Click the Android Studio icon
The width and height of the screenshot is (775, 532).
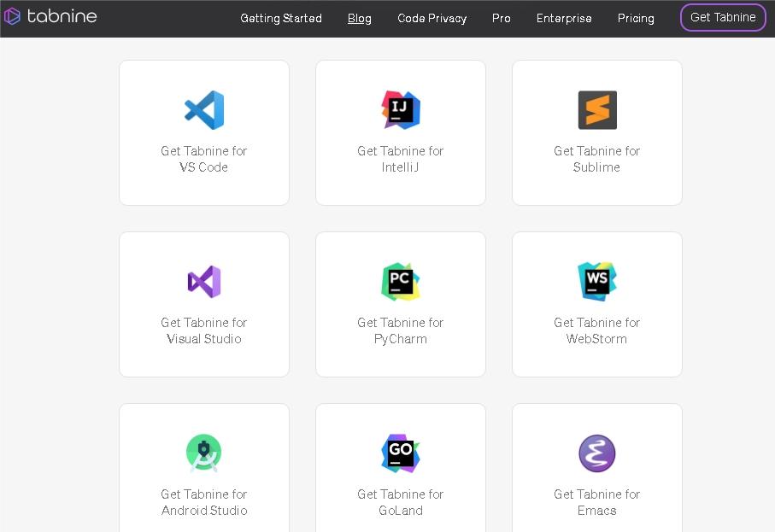pyautogui.click(x=204, y=453)
